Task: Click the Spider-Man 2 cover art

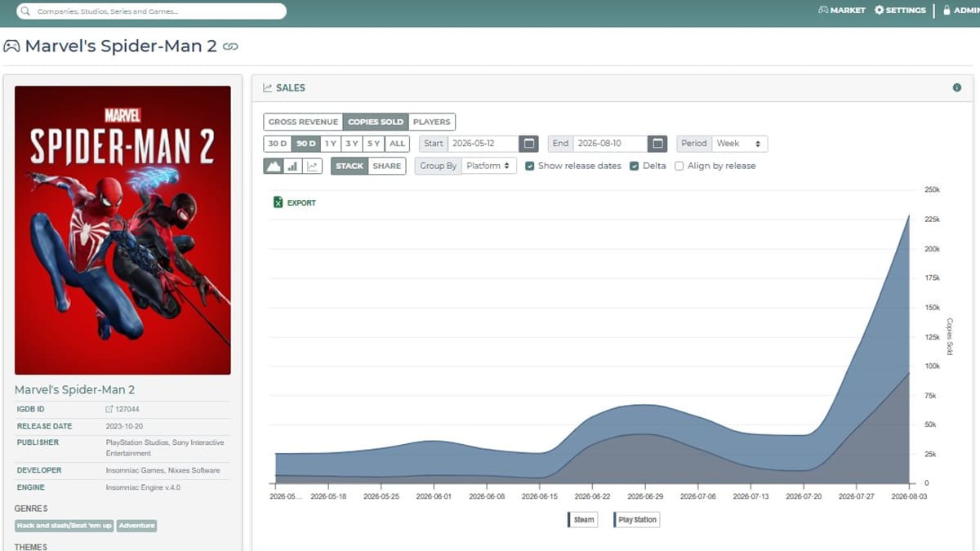Action: click(x=122, y=230)
